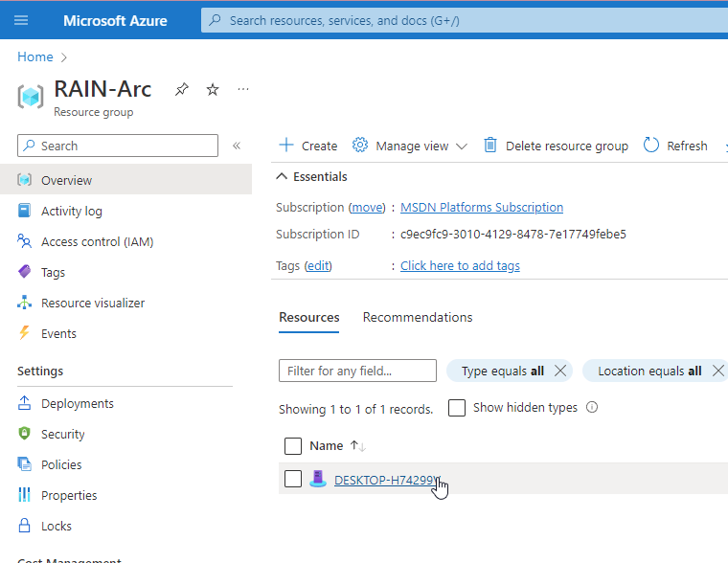Switch to the Recommendations tab
This screenshot has height=563, width=728.
(x=418, y=318)
